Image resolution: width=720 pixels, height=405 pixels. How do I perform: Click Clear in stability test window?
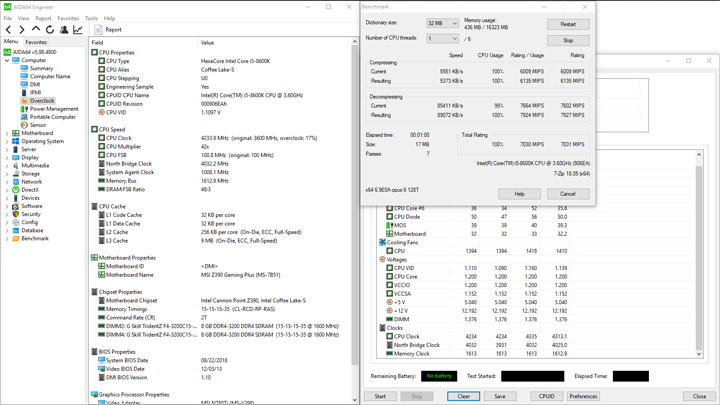coord(463,396)
